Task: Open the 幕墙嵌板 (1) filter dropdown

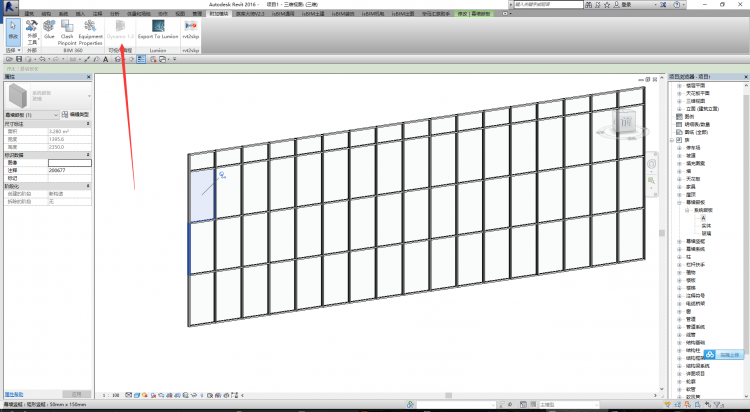Action: pos(32,115)
